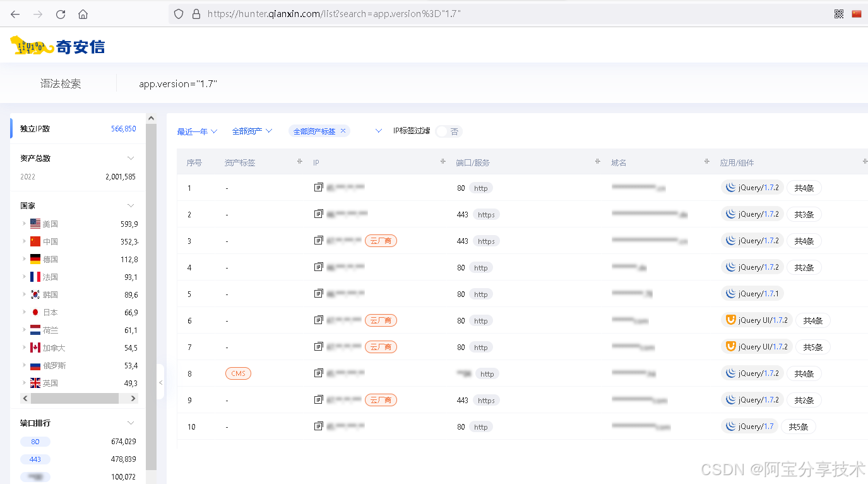Click scroll up arrow of sidebar scrollbar
The height and width of the screenshot is (484, 868).
click(x=151, y=118)
